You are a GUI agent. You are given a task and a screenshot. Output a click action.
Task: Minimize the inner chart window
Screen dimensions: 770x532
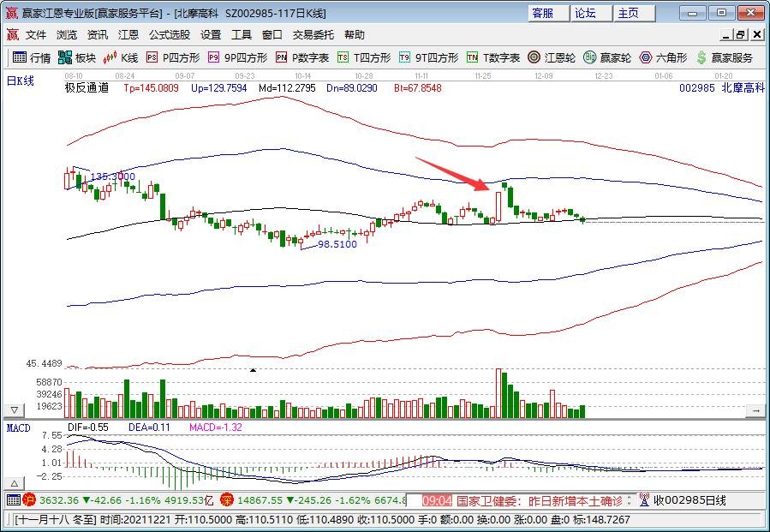tap(725, 35)
